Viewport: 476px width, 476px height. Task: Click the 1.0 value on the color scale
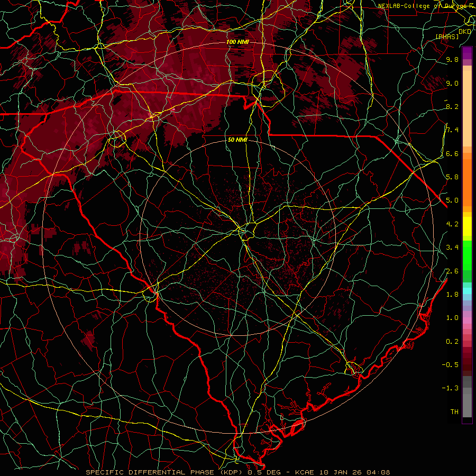452,318
